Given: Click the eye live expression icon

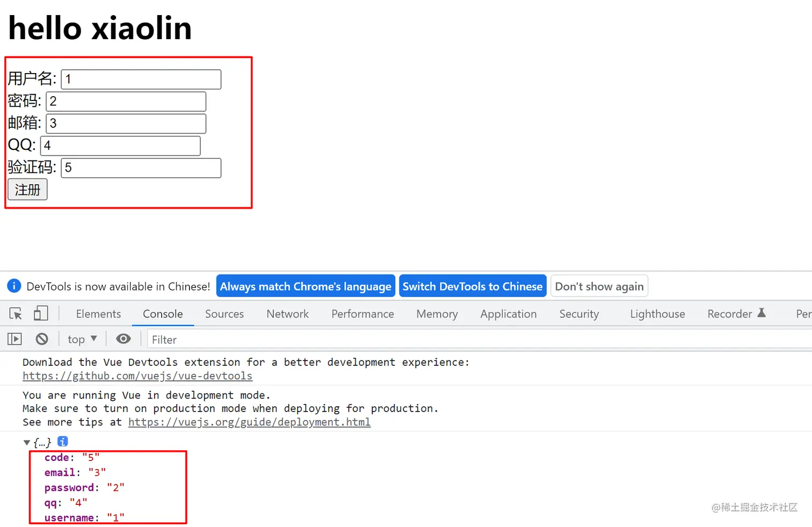Looking at the screenshot, I should (x=124, y=338).
